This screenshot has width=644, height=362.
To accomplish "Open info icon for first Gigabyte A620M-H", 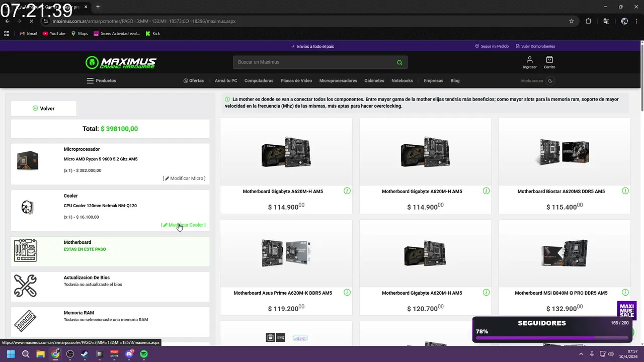I will (347, 191).
